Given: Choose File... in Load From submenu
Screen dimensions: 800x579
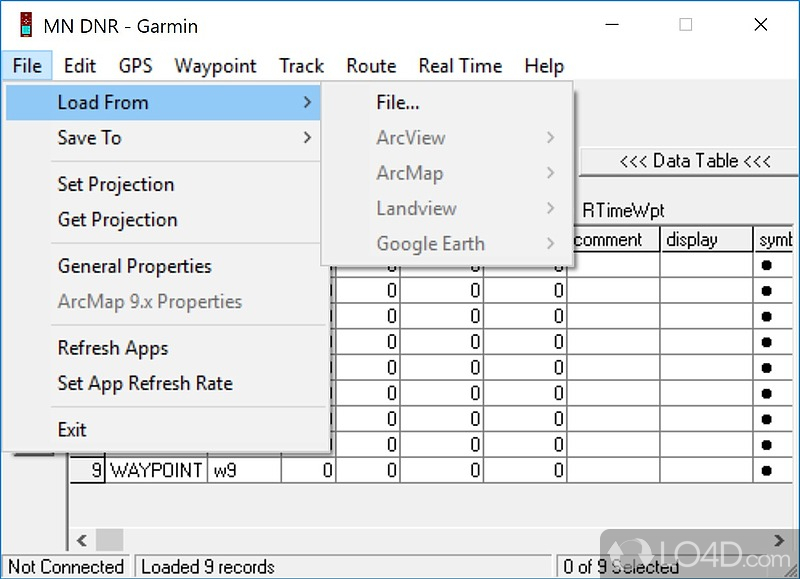Looking at the screenshot, I should coord(398,102).
